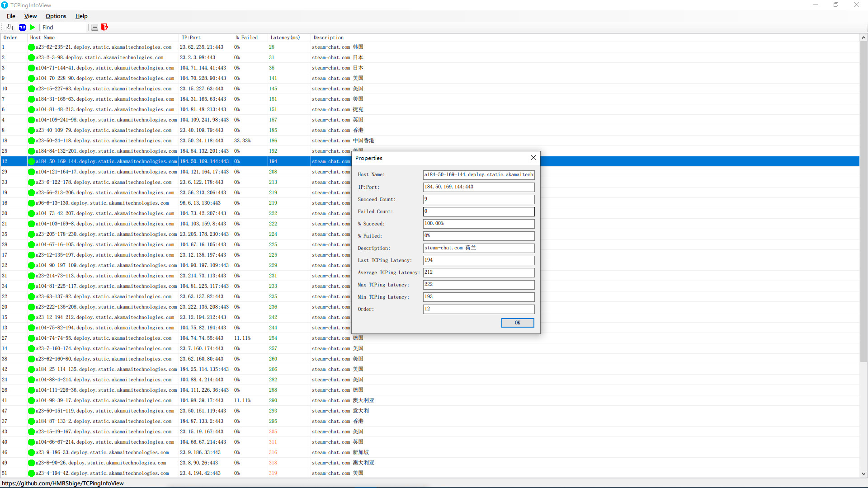Click inside the Find search box

[63, 27]
